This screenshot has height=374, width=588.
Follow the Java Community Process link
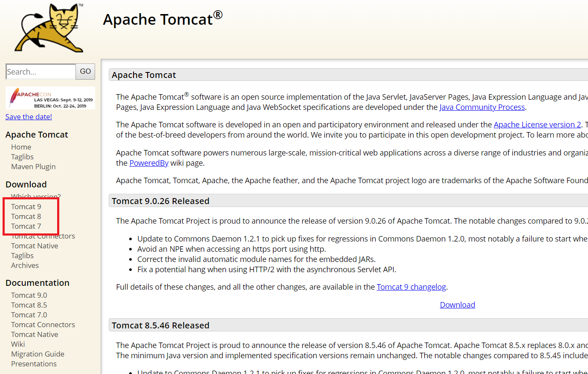pos(482,107)
